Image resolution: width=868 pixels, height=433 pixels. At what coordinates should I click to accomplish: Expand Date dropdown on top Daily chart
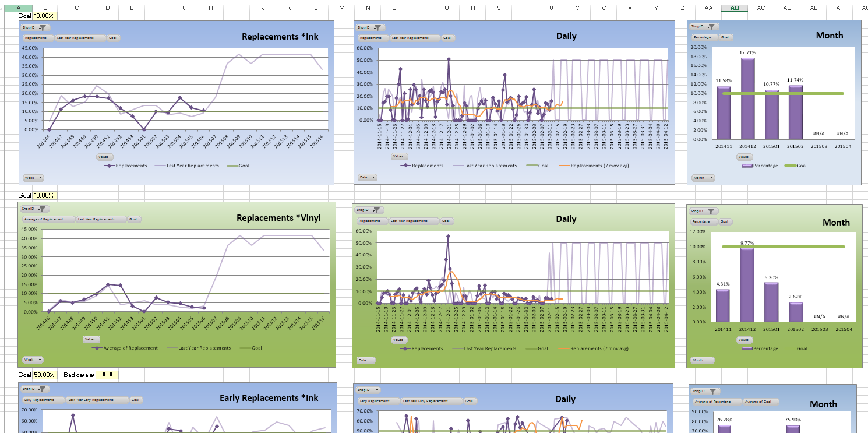click(x=367, y=177)
